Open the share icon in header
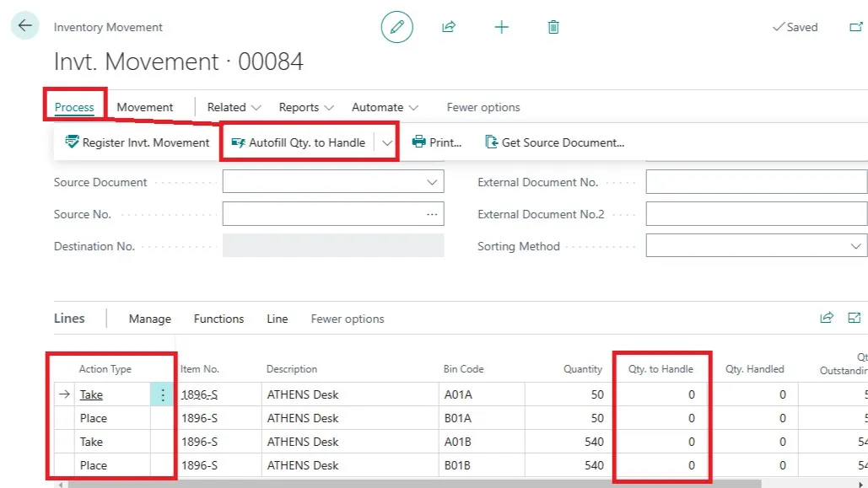Image resolution: width=868 pixels, height=488 pixels. click(449, 27)
